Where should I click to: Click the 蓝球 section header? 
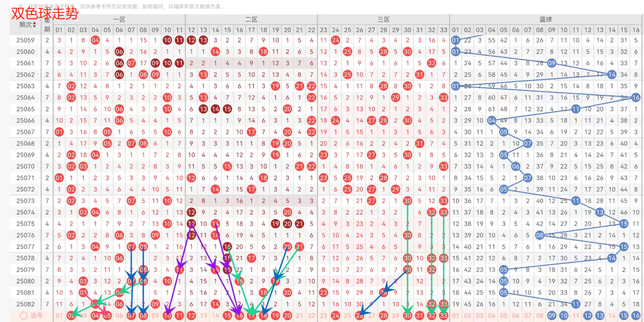(x=546, y=19)
